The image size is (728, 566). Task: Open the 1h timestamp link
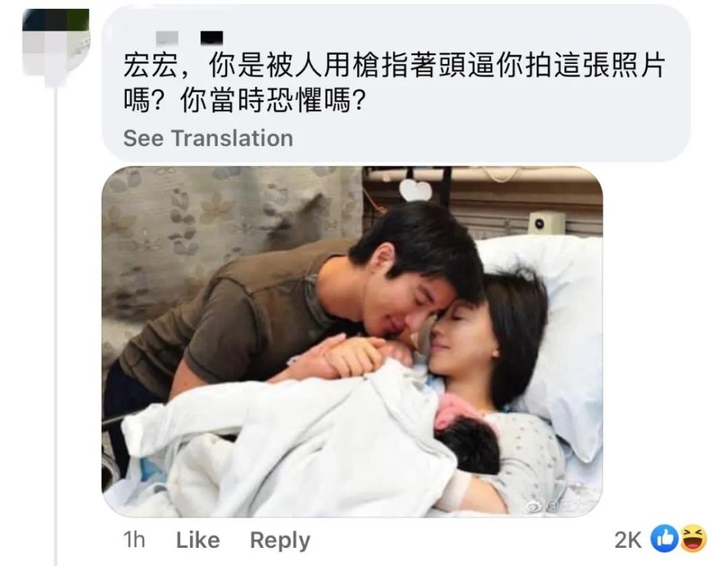click(134, 540)
